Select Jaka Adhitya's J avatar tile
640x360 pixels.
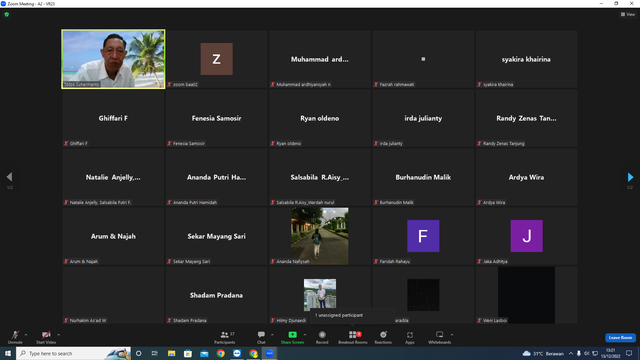pos(526,236)
